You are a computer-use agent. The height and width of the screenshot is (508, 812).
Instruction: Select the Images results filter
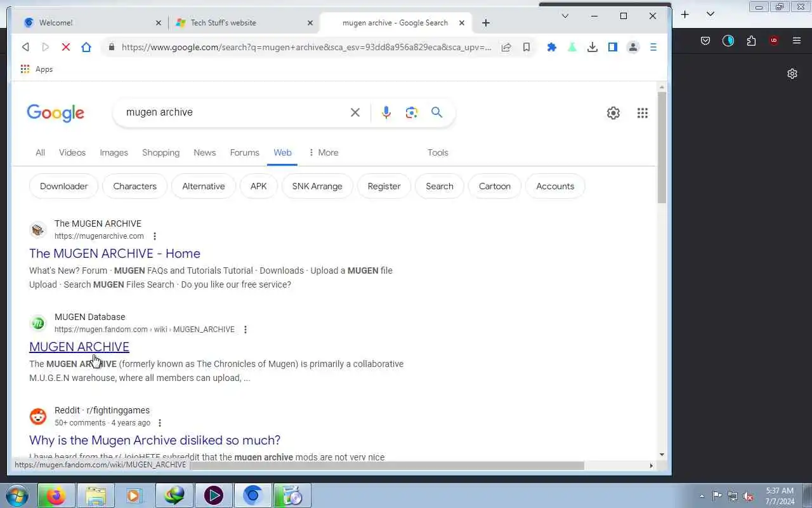point(114,152)
